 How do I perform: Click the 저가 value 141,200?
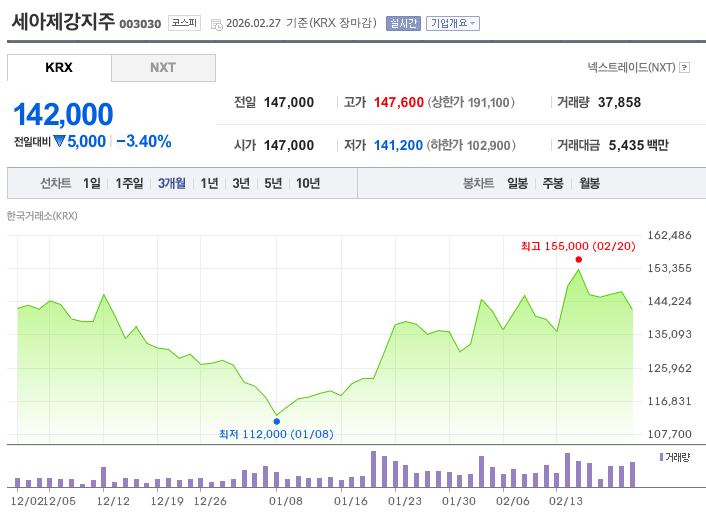click(x=398, y=145)
